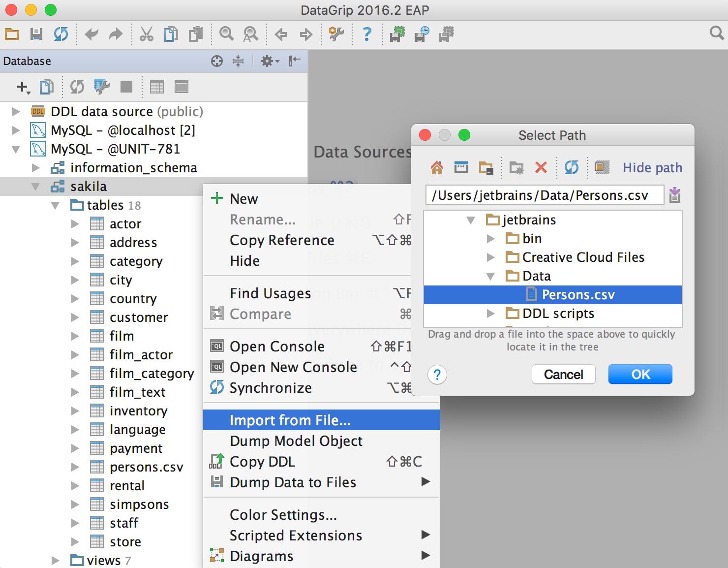Click the Save All floppy disk icon
Viewport: 728px width, 568px height.
pos(36,34)
